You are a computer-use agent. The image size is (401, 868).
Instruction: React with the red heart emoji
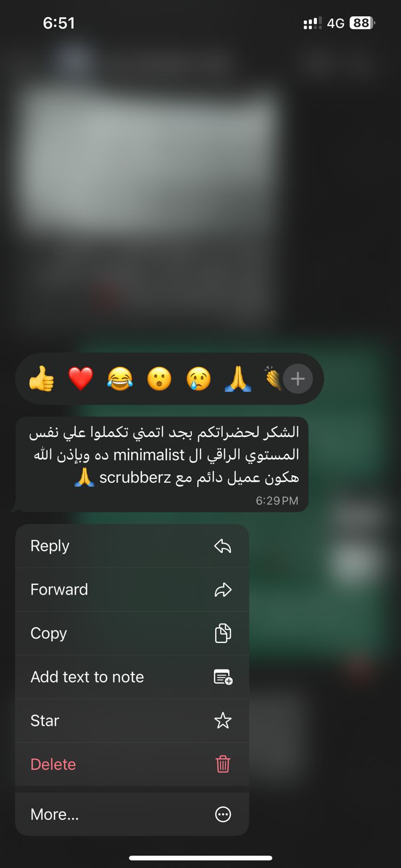81,379
